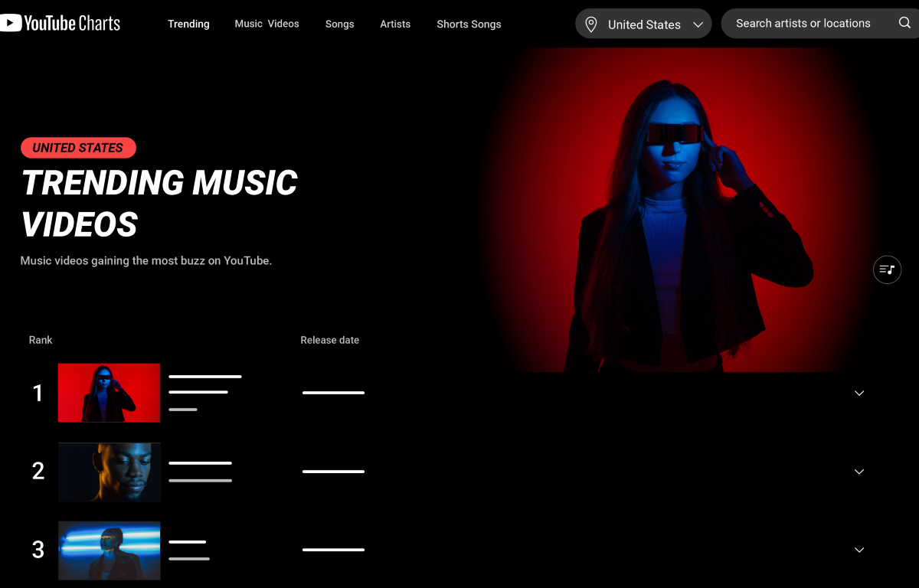Click the search magnifier icon
This screenshot has width=919, height=588.
tap(904, 23)
